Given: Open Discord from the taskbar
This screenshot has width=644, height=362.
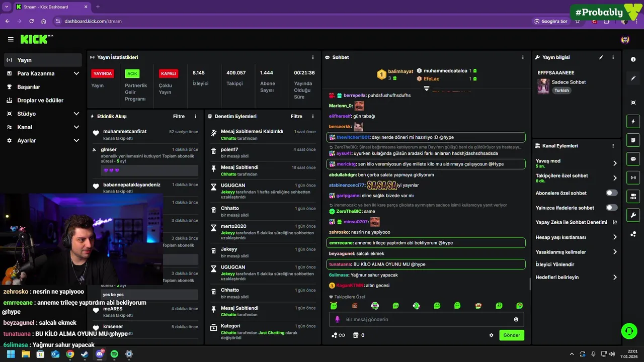Looking at the screenshot, I should coord(99,354).
